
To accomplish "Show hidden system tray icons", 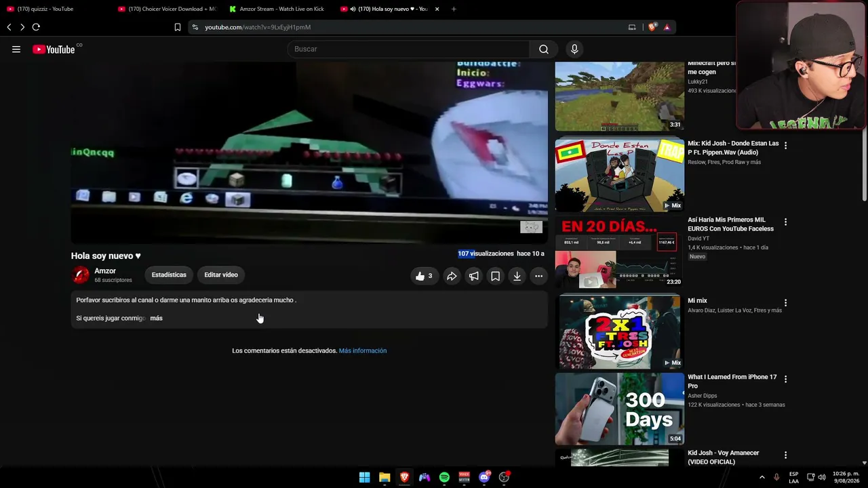I will point(762,477).
